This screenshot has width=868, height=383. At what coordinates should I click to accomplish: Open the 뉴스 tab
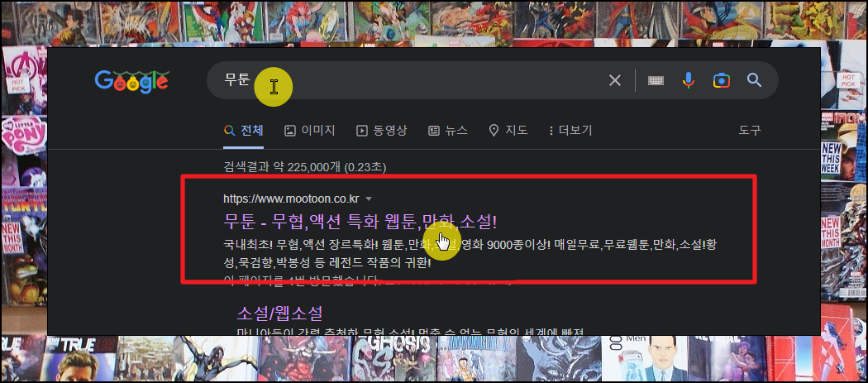point(448,130)
